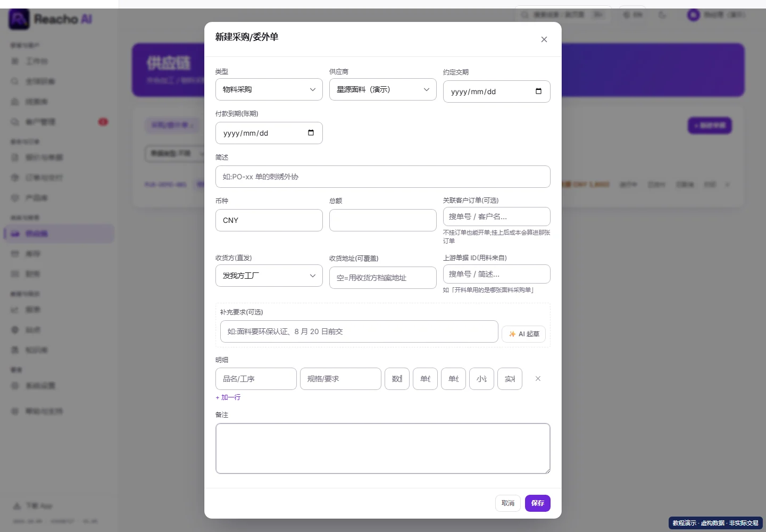The width and height of the screenshot is (766, 532).
Task: Click the 上游单据 ID search field
Action: pyautogui.click(x=496, y=274)
